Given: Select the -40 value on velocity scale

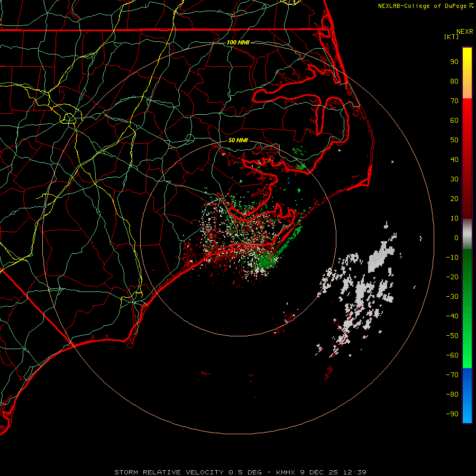Looking at the screenshot, I should (452, 316).
